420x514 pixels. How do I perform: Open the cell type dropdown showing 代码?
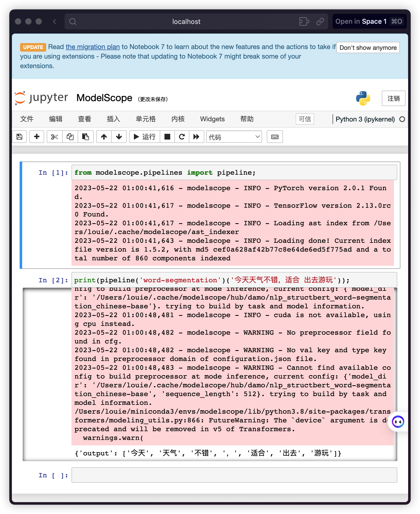pos(233,137)
